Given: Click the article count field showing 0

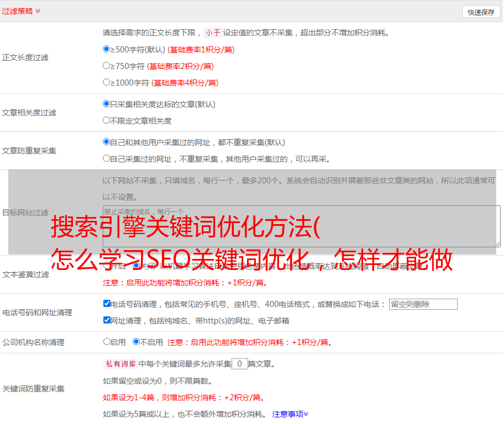Looking at the screenshot, I should coord(239,364).
